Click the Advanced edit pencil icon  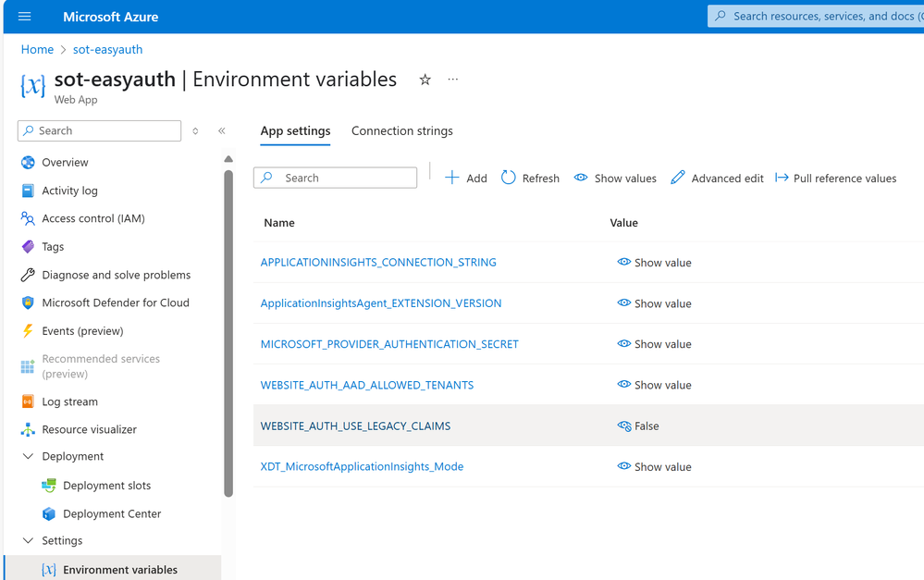click(x=678, y=178)
